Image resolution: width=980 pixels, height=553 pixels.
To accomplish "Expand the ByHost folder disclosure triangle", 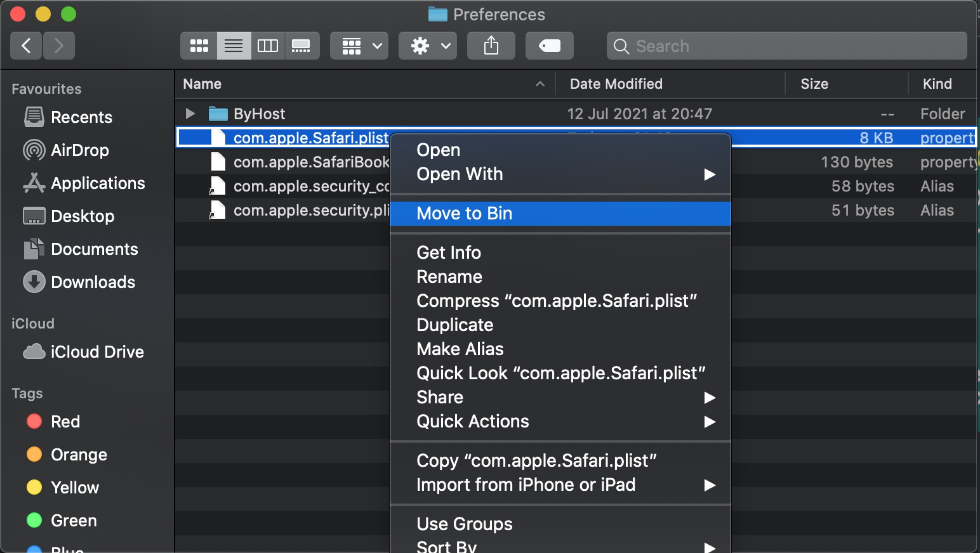I will tap(190, 114).
